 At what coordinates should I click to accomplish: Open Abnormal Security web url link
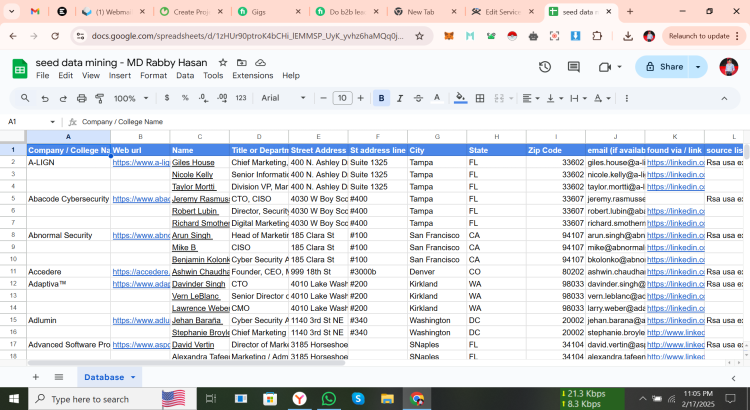point(141,235)
